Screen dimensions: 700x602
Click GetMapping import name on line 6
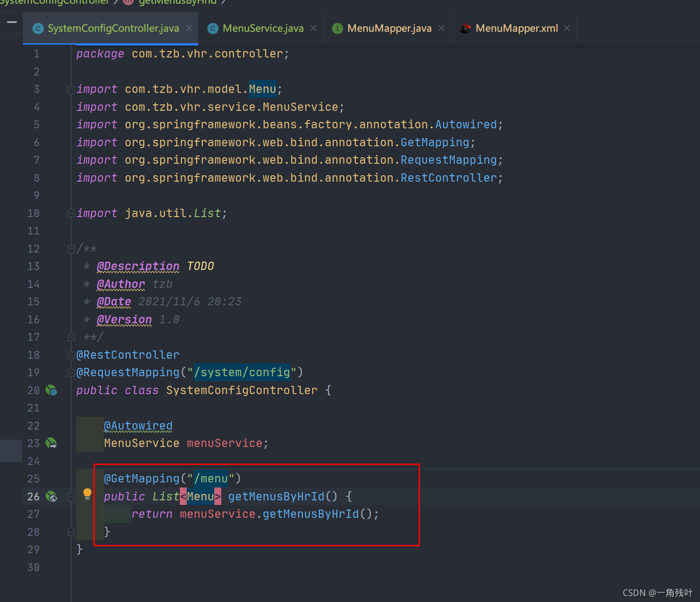[435, 143]
